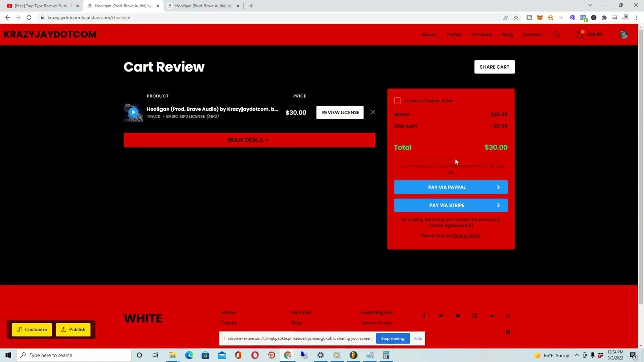The width and height of the screenshot is (644, 362).
Task: Open MetaMask fox extension icon
Action: click(540, 18)
